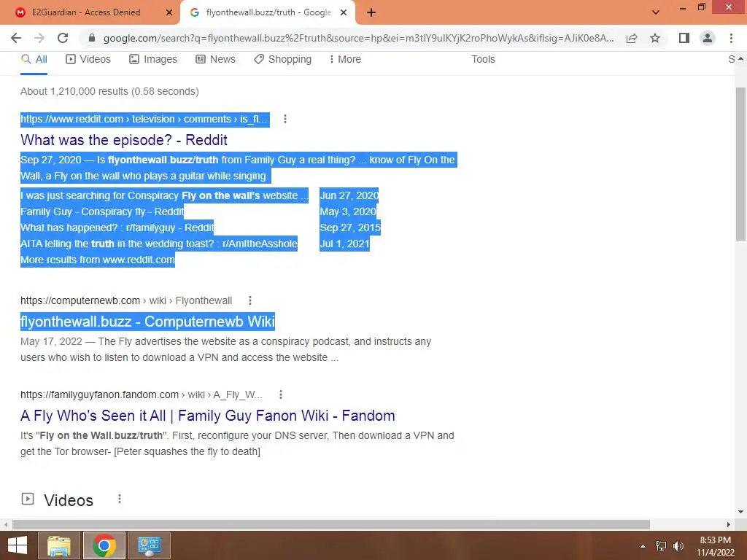Select the flyonthewall.buzz/truth Google tab

268,12
